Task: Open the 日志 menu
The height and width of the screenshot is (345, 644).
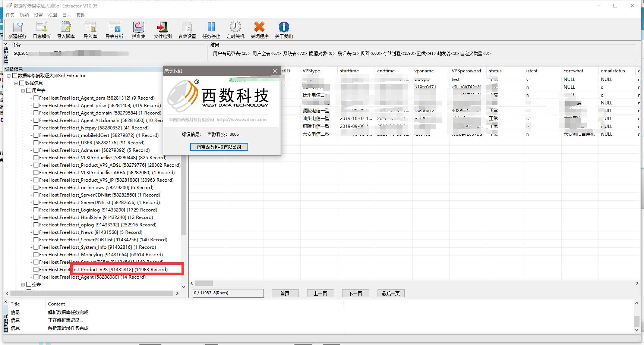Action: pyautogui.click(x=67, y=15)
